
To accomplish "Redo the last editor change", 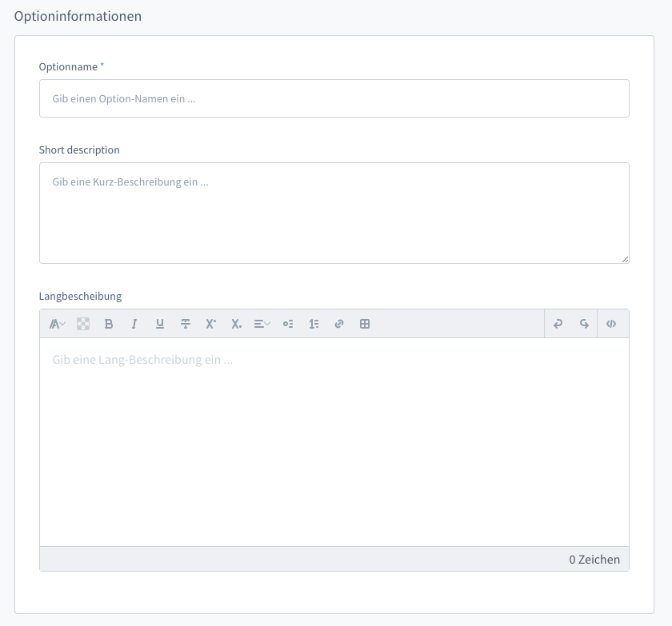I will [584, 324].
